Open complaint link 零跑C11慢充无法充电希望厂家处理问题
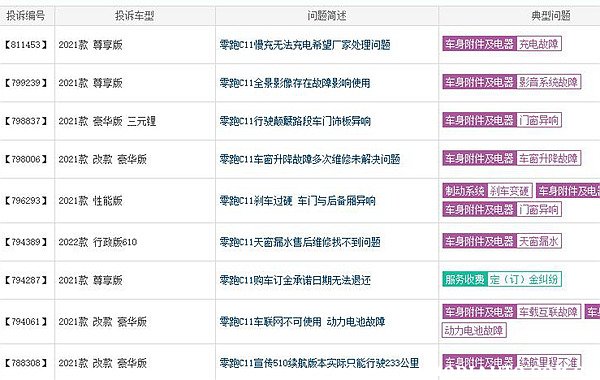600x380 pixels. (x=305, y=45)
